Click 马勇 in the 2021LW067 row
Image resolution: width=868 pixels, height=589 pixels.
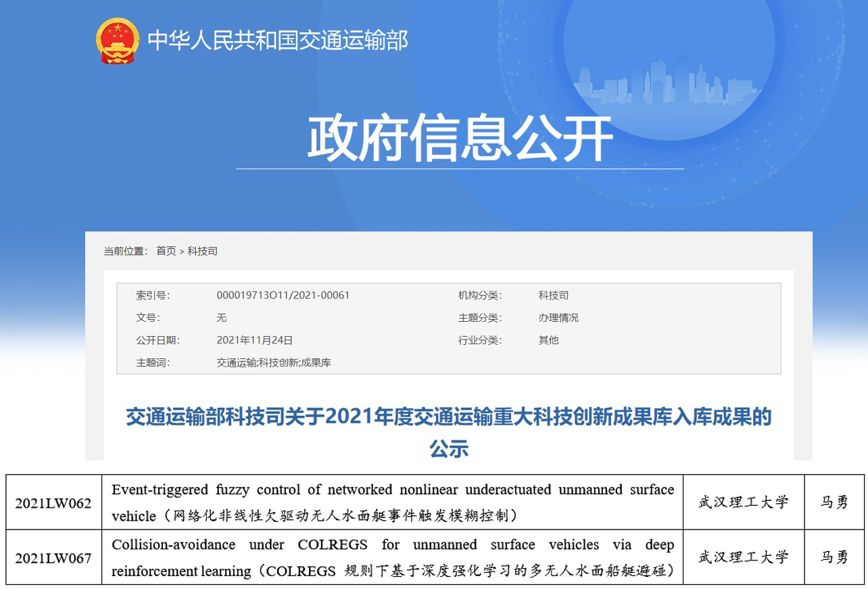[x=834, y=557]
